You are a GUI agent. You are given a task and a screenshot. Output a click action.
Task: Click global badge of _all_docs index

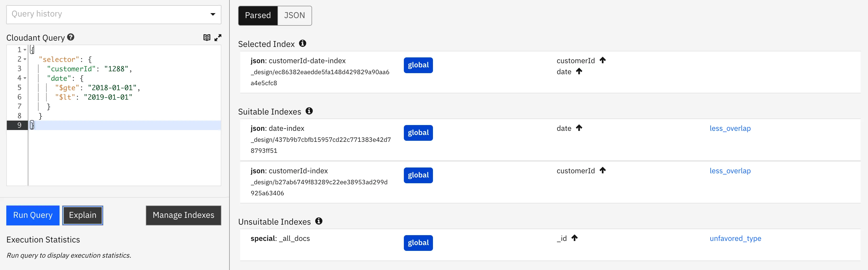(418, 243)
